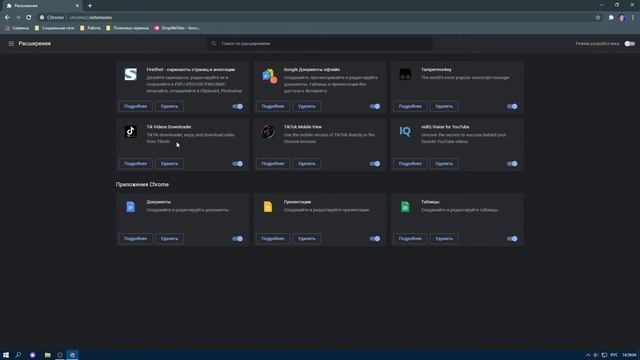Close the Расширения tab
Screen dimensions: 640x360
point(77,6)
